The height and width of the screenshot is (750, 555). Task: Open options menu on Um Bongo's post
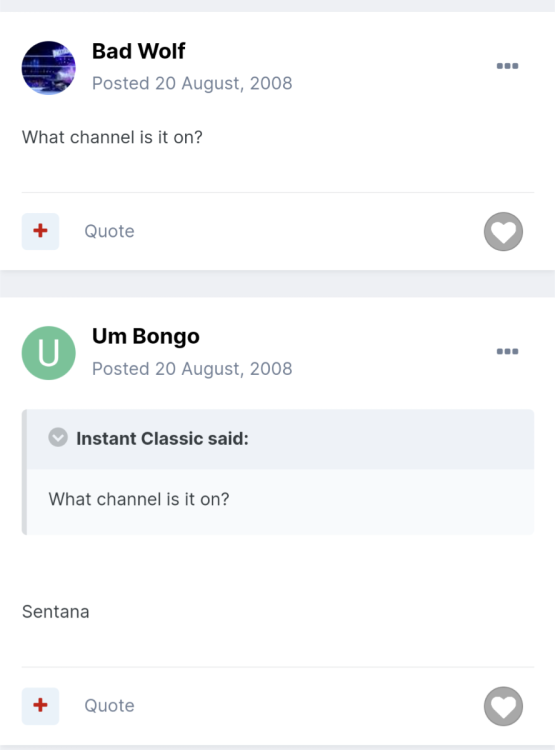[x=507, y=352]
